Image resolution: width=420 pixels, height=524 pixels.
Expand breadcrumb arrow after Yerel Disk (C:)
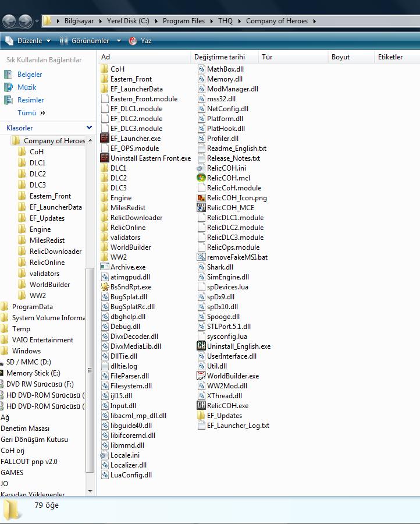(156, 21)
